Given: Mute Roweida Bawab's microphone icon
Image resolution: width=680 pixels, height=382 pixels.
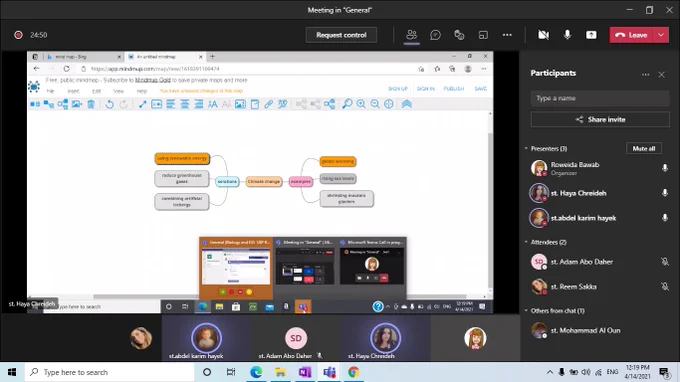Looking at the screenshot, I should coord(665,168).
